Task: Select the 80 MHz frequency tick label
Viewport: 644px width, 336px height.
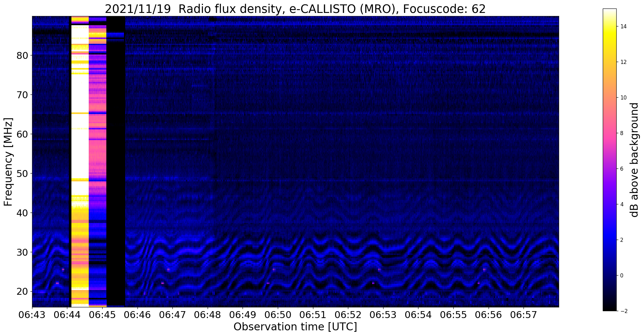Action: (x=23, y=55)
